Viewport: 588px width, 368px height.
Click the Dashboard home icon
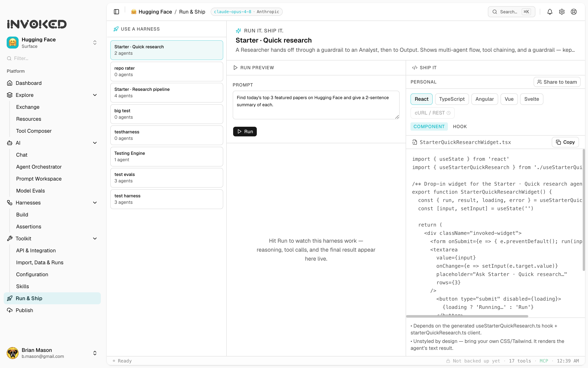pyautogui.click(x=10, y=83)
